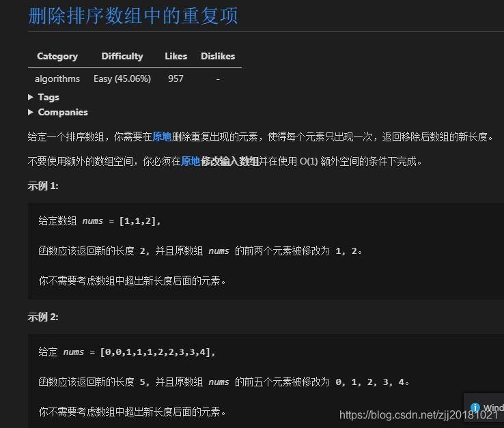Click the Category column header
Viewport: 504px width, 428px height.
[x=57, y=56]
